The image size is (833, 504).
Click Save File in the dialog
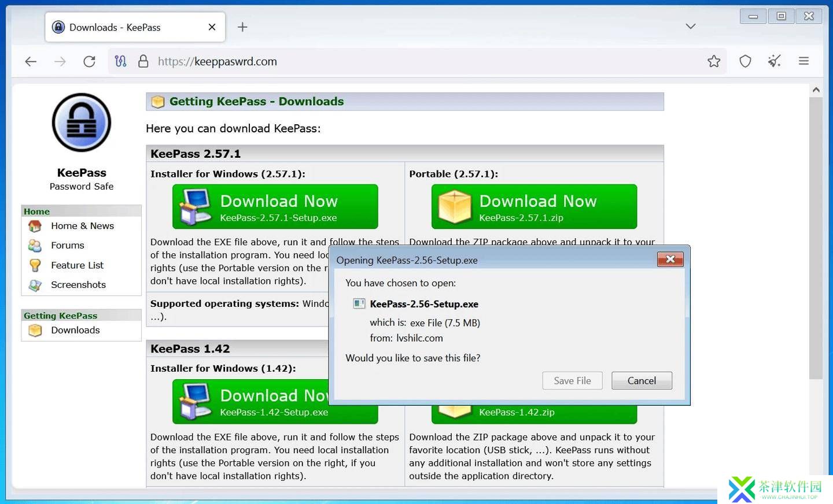point(572,380)
